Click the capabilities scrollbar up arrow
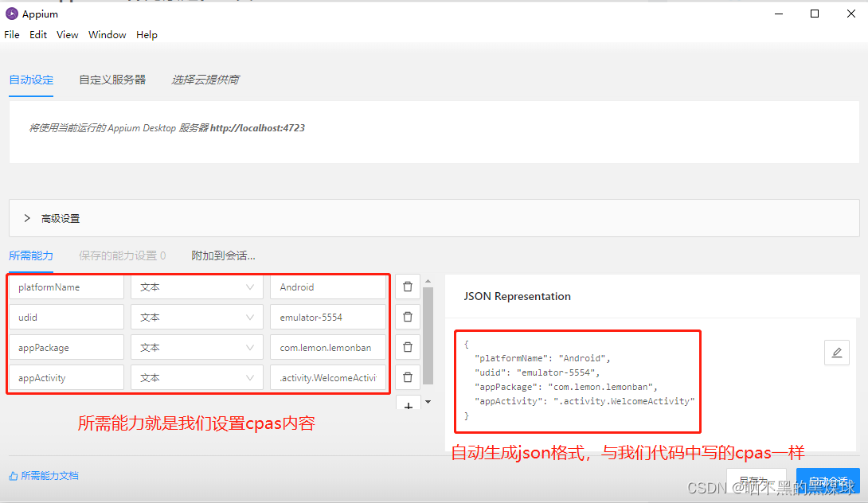This screenshot has width=868, height=503. [428, 281]
